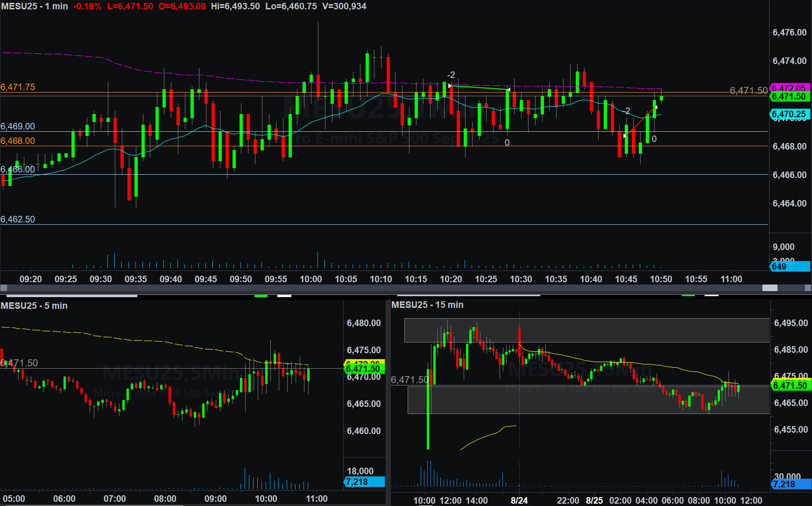This screenshot has height=506, width=812.
Task: Click the 10:00 time label on the 1 min axis
Action: coord(311,279)
